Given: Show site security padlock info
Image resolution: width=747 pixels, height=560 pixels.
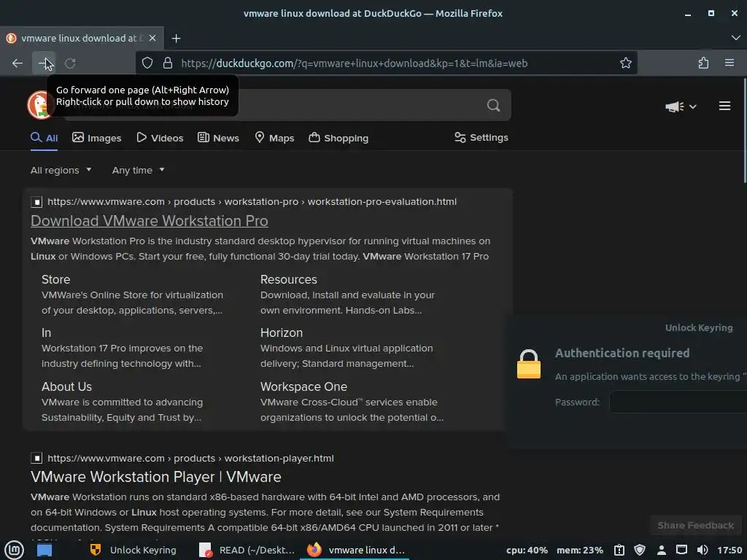Looking at the screenshot, I should (x=168, y=63).
